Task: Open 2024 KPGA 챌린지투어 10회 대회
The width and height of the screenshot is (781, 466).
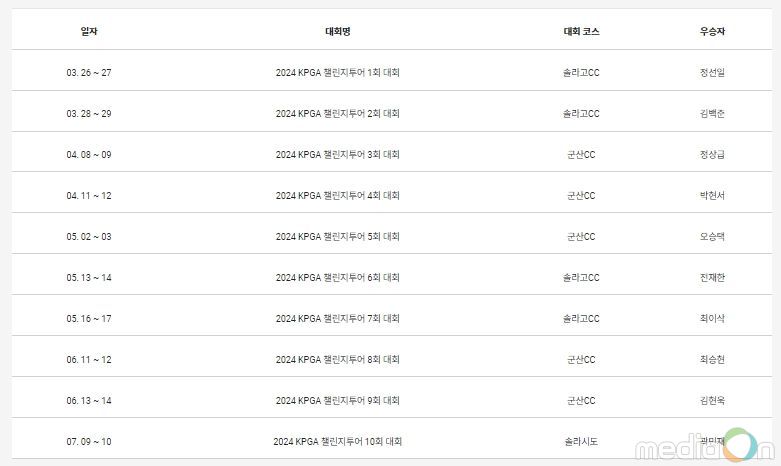Action: point(338,442)
